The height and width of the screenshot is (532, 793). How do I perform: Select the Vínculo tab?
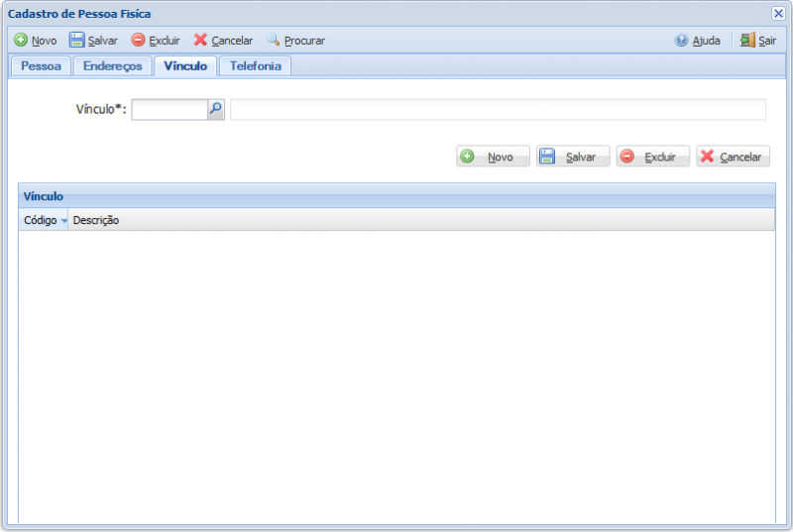(185, 66)
